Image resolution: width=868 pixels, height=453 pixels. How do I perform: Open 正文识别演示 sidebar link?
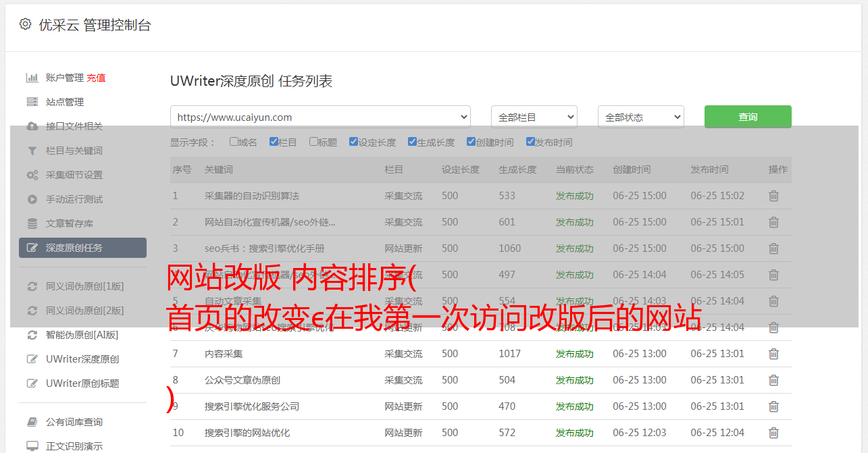(74, 446)
